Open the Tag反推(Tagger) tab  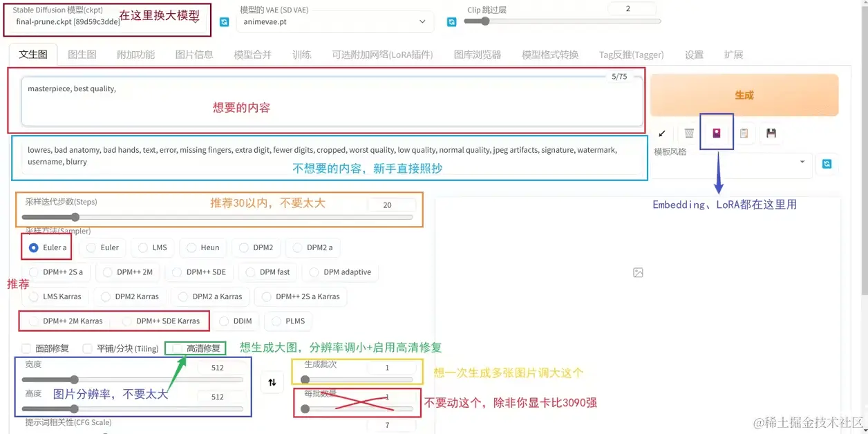(632, 55)
